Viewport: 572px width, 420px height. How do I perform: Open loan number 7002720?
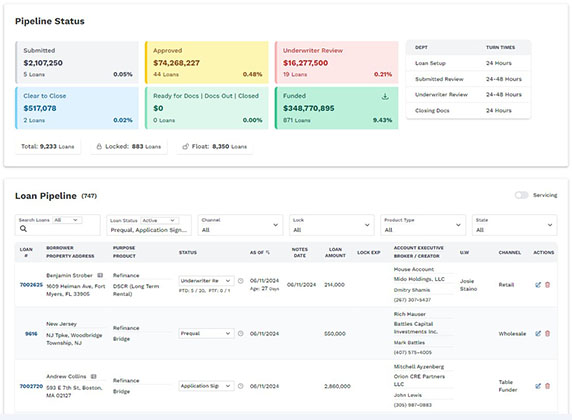pos(31,386)
